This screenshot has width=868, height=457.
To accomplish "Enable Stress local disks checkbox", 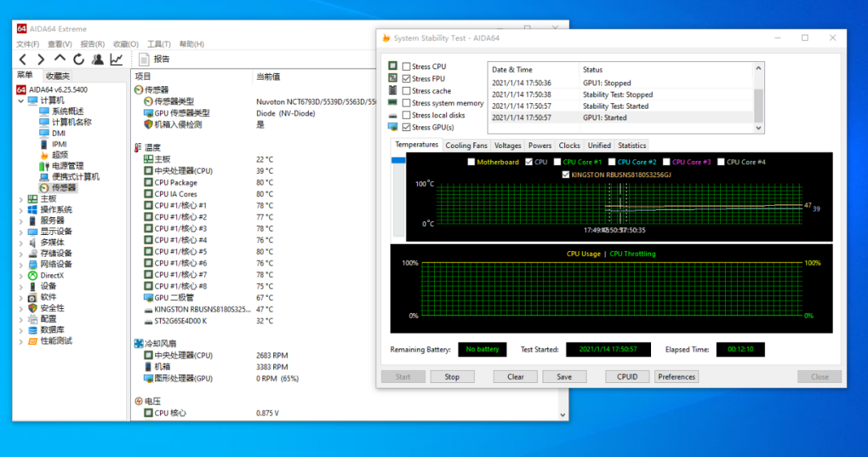I will [x=407, y=115].
